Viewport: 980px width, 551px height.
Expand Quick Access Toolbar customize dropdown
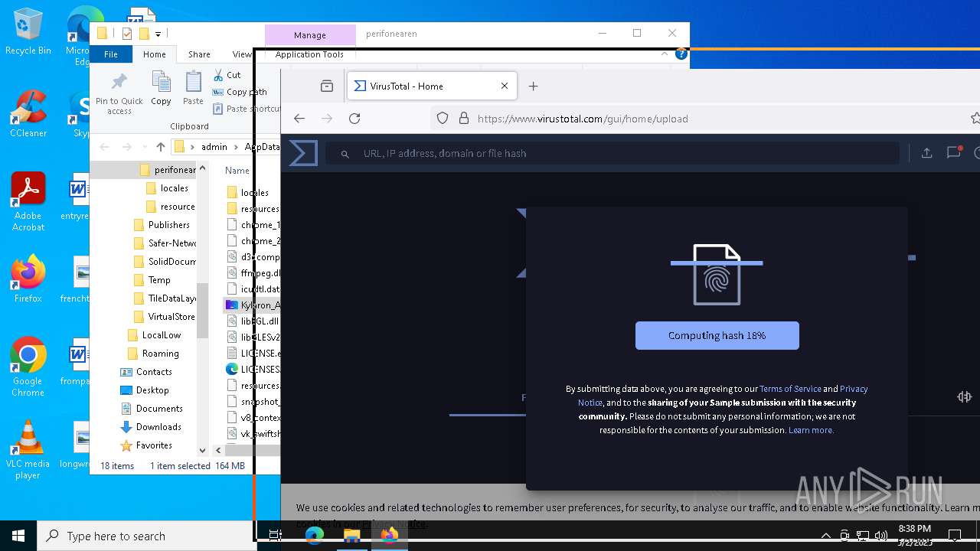(158, 34)
